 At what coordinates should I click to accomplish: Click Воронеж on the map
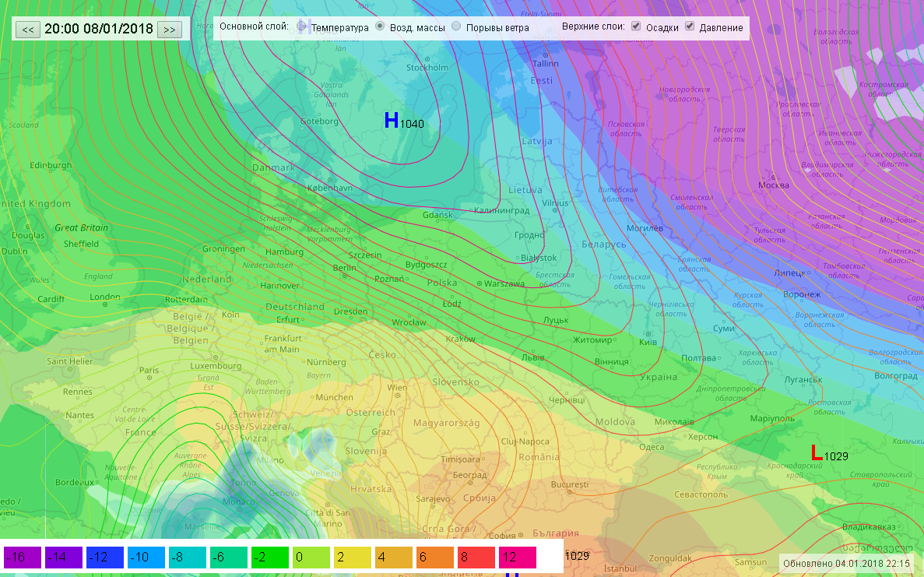click(802, 294)
